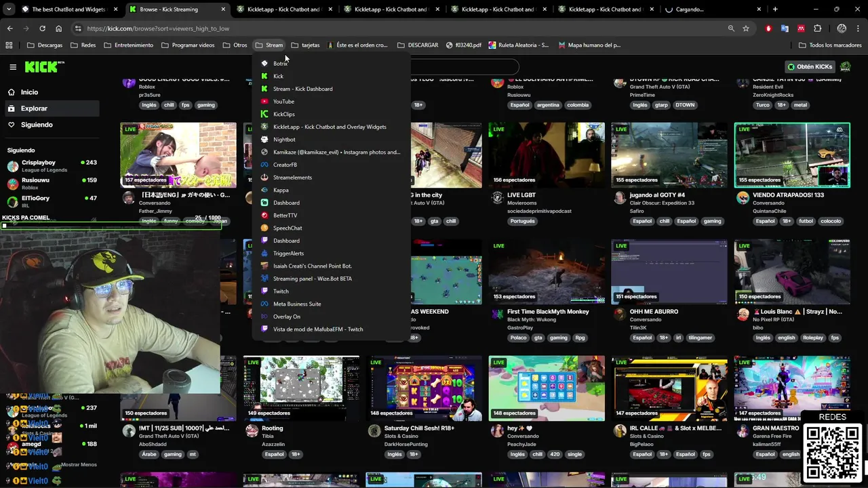Open jugando al GOTY #4 stream thumbnail

tap(669, 155)
